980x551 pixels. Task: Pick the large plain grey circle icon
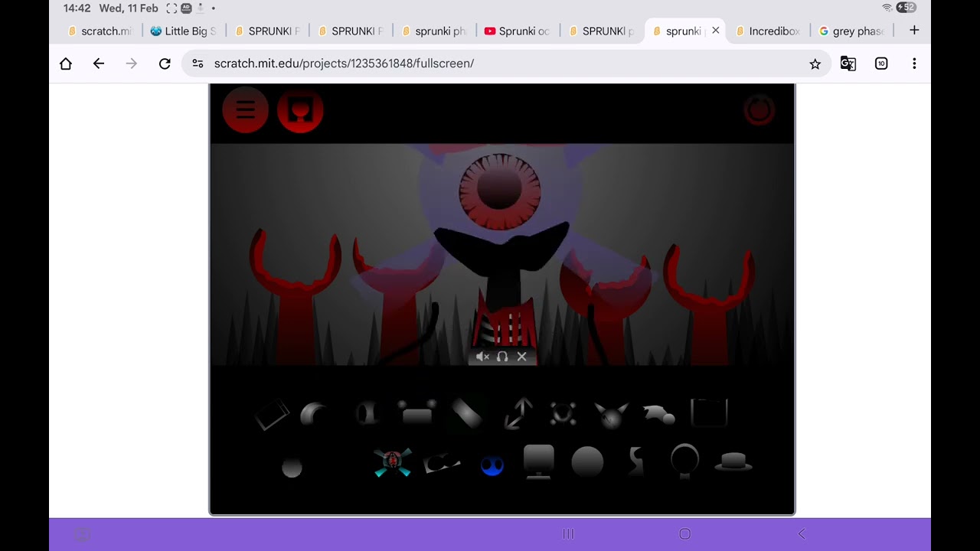(x=587, y=463)
